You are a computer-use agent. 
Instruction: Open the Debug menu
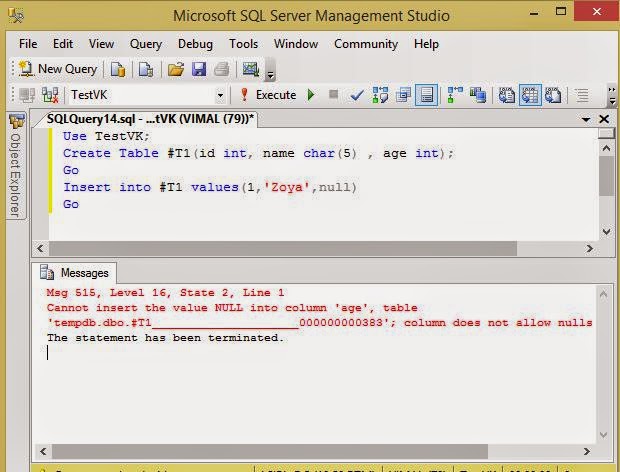tap(195, 44)
